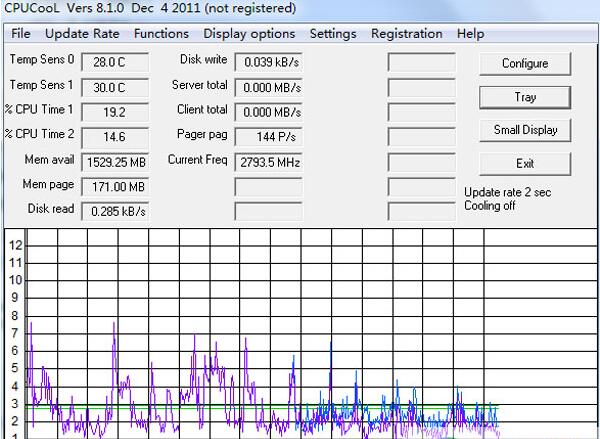The width and height of the screenshot is (600, 439).
Task: Click the % CPU Time 1 value 19.2
Action: (115, 112)
